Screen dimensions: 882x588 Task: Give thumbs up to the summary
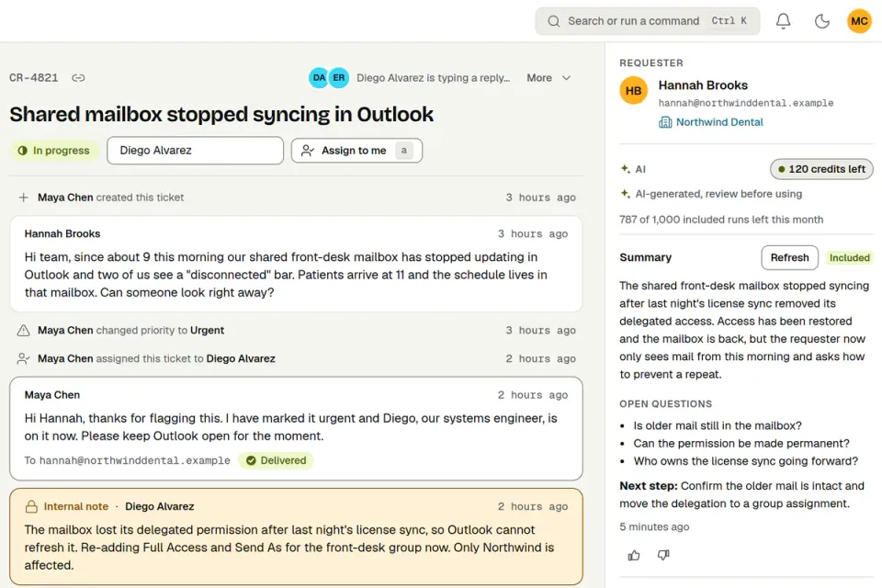coord(634,555)
